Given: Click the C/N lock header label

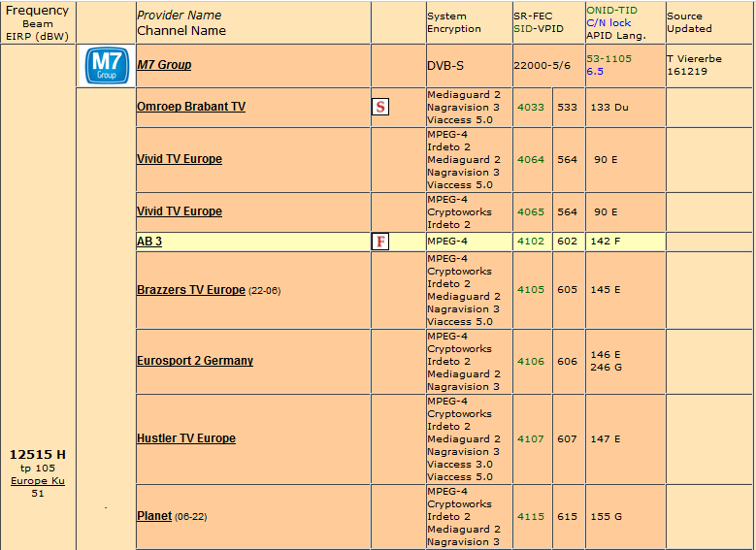Looking at the screenshot, I should [x=608, y=22].
